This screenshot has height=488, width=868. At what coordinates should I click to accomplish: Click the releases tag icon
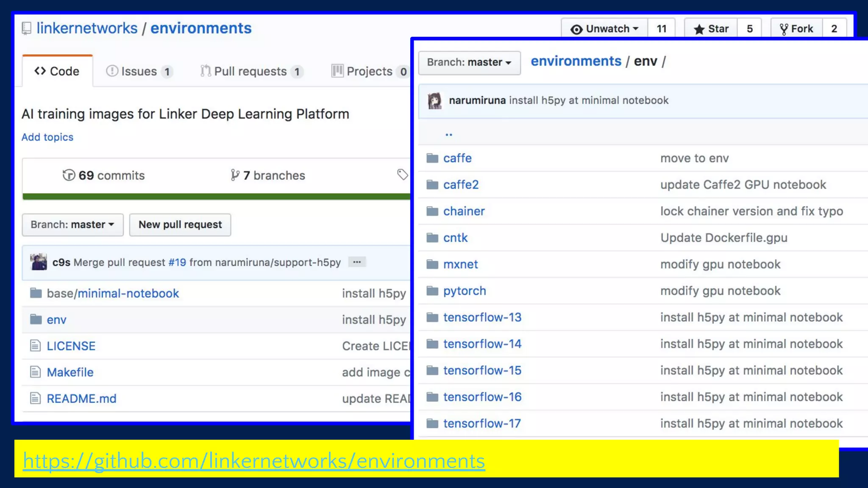click(402, 174)
